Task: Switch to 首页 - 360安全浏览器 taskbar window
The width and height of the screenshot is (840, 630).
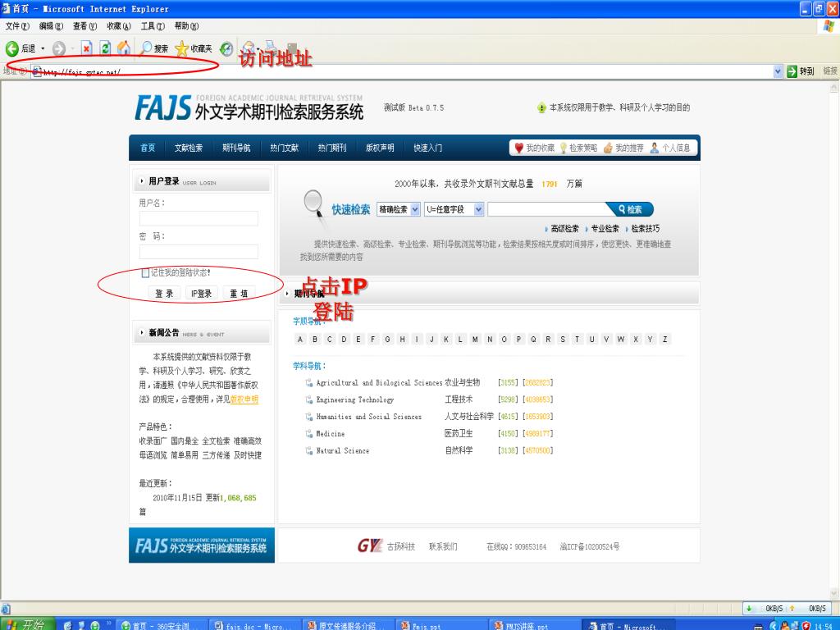Action: click(161, 625)
